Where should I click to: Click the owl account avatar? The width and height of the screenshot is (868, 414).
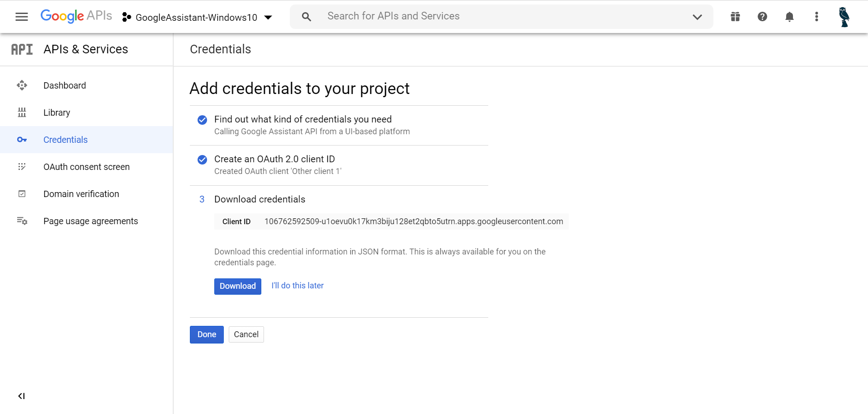(844, 17)
